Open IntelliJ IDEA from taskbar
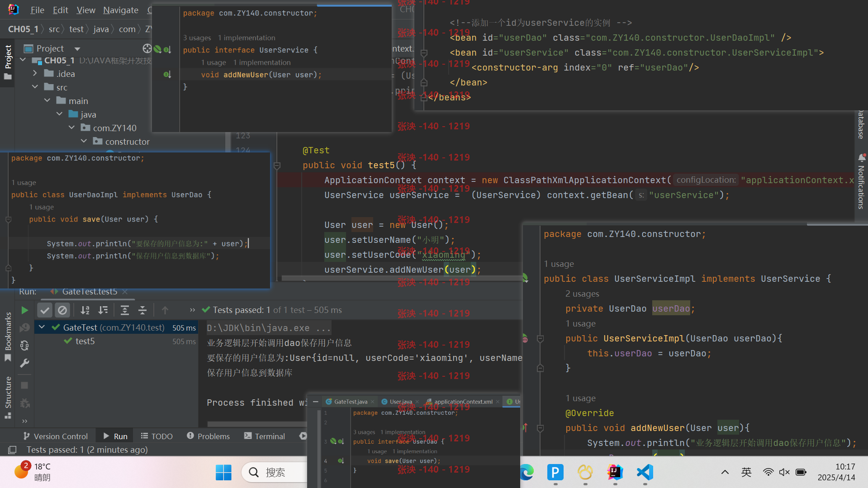 click(x=615, y=472)
